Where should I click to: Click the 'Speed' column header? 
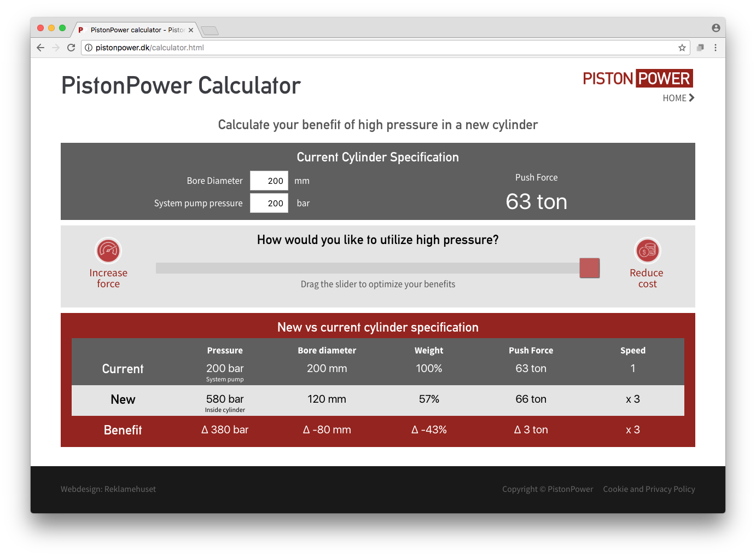[633, 350]
